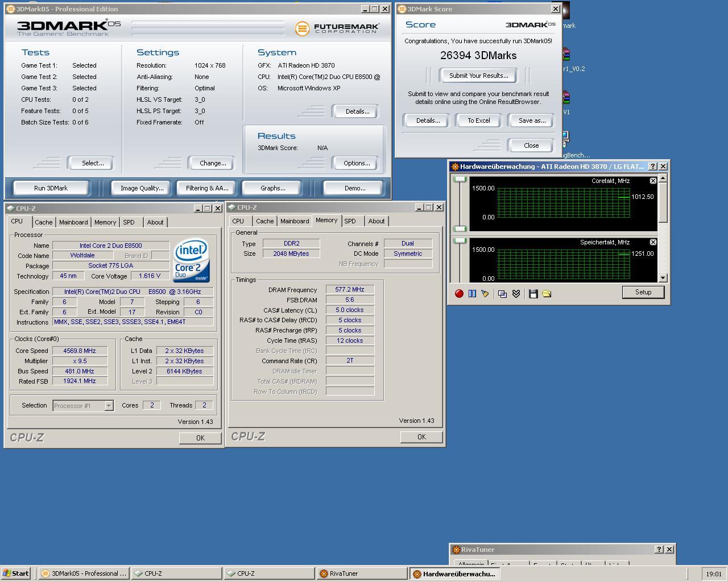Click the Coretakt graph upper slider handle
The height and width of the screenshot is (582, 728).
point(460,180)
